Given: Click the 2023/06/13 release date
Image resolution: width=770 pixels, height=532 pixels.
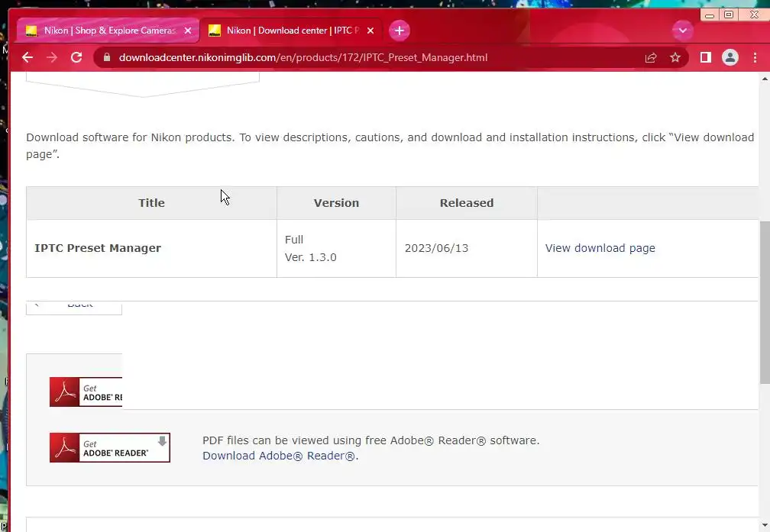Looking at the screenshot, I should pos(437,248).
